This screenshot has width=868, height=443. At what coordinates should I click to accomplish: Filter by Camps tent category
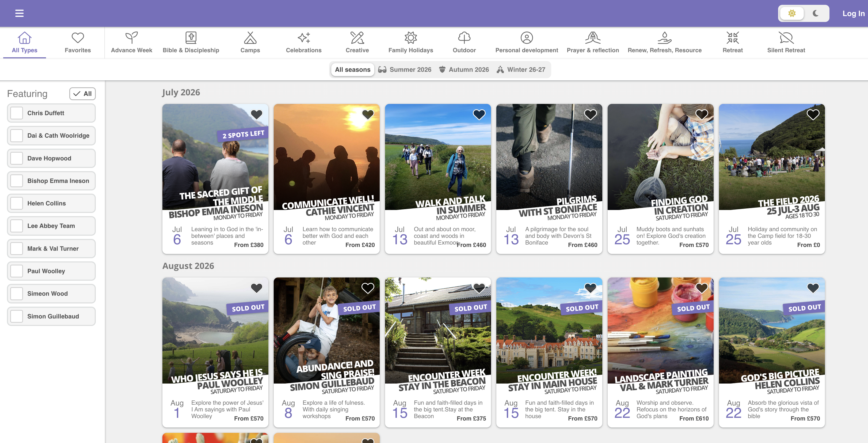point(250,43)
